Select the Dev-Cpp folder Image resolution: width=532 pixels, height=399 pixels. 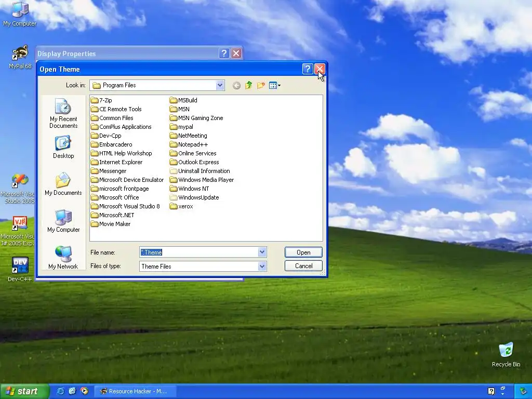[106, 136]
